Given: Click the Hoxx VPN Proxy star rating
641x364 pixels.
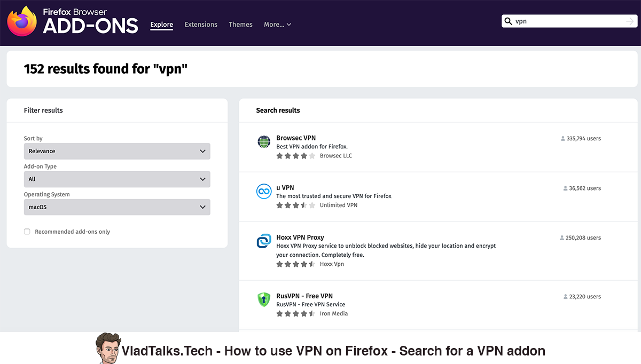Looking at the screenshot, I should pyautogui.click(x=296, y=264).
